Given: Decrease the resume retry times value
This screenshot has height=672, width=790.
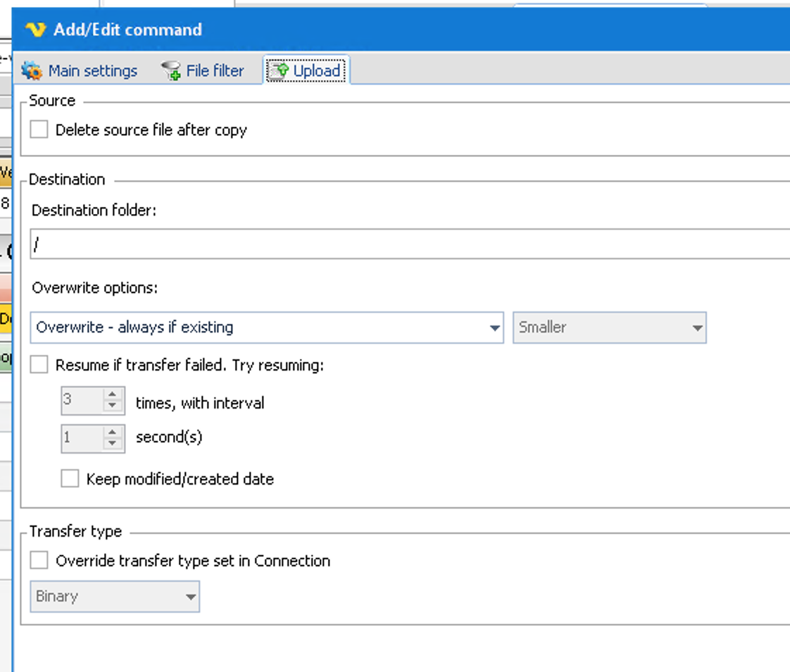Looking at the screenshot, I should pos(113,406).
